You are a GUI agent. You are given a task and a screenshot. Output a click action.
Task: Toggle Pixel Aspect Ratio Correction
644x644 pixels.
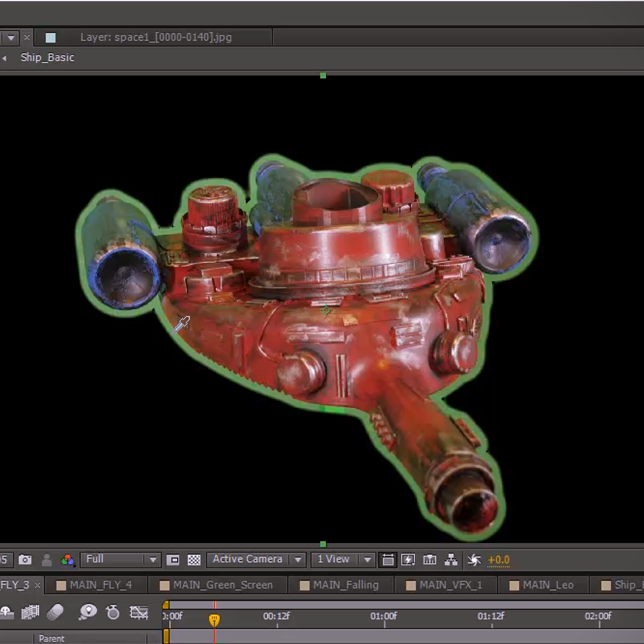(388, 560)
